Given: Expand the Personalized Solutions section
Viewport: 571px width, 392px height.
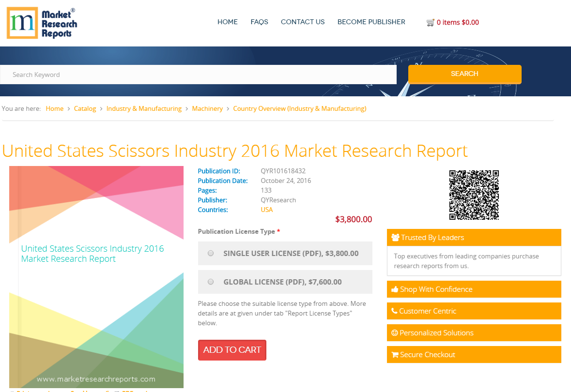Looking at the screenshot, I should [474, 332].
